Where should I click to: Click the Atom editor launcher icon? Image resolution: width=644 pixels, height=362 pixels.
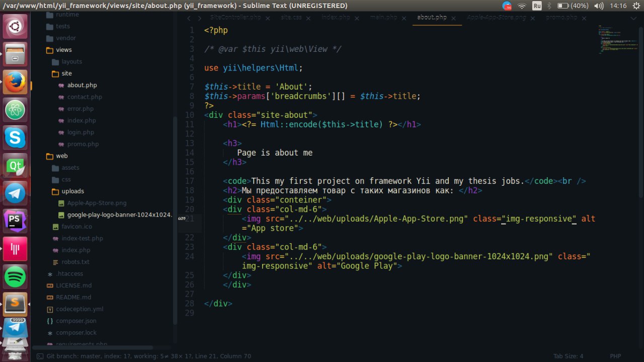[x=15, y=109]
